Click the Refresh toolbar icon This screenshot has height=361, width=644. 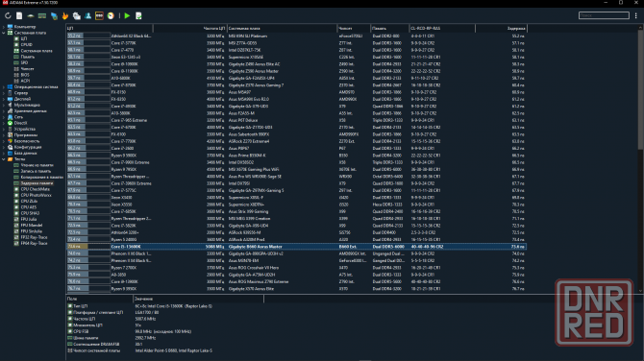tap(8, 15)
